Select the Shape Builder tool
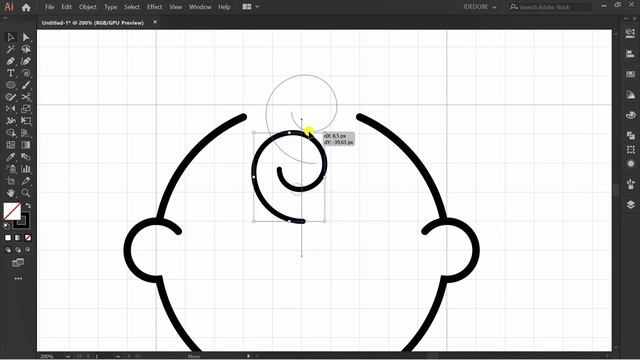The width and height of the screenshot is (640, 360). click(11, 133)
